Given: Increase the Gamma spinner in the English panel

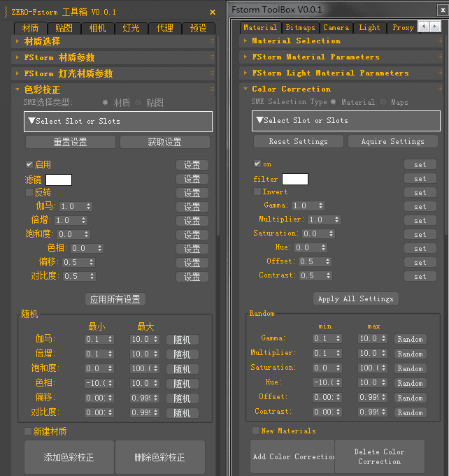Looking at the screenshot, I should coord(320,203).
